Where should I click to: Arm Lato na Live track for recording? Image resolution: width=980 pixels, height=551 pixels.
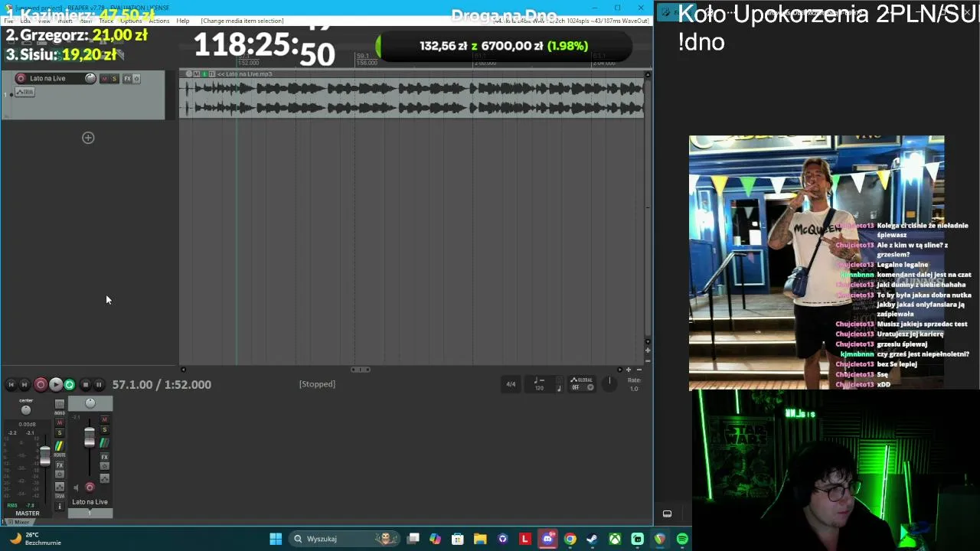pos(21,78)
